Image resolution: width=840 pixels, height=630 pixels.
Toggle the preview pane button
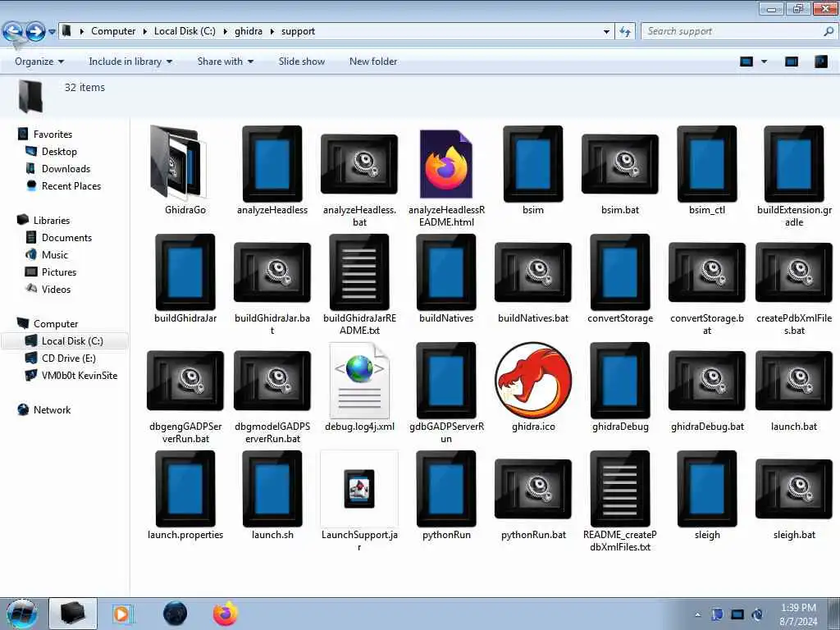point(792,62)
